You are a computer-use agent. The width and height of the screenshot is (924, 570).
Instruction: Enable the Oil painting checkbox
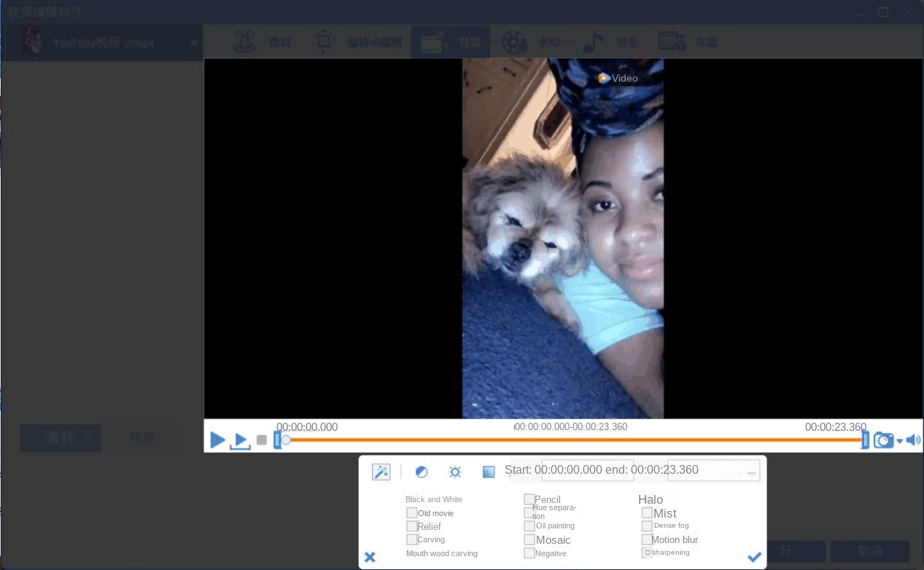pos(529,526)
